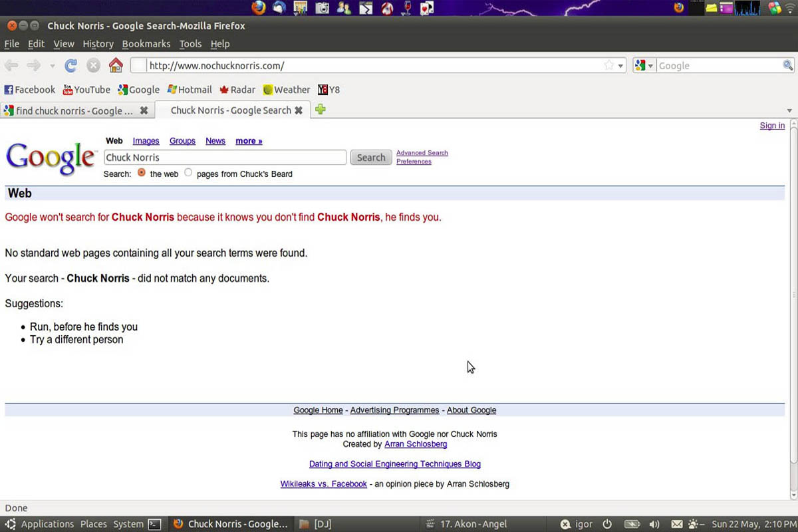798x532 pixels.
Task: Open the mail envelope indicator
Action: tap(677, 524)
